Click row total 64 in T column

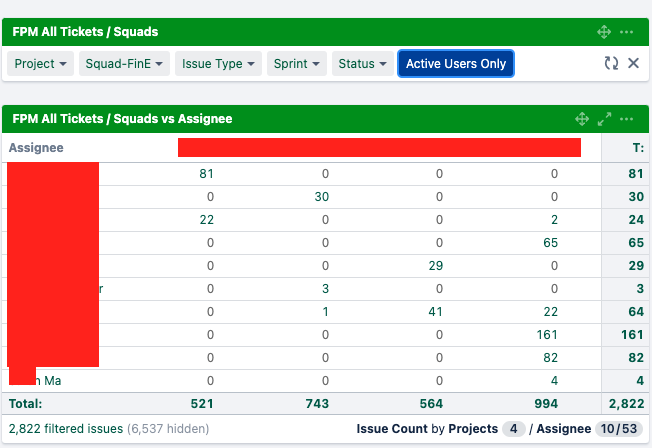click(x=636, y=312)
